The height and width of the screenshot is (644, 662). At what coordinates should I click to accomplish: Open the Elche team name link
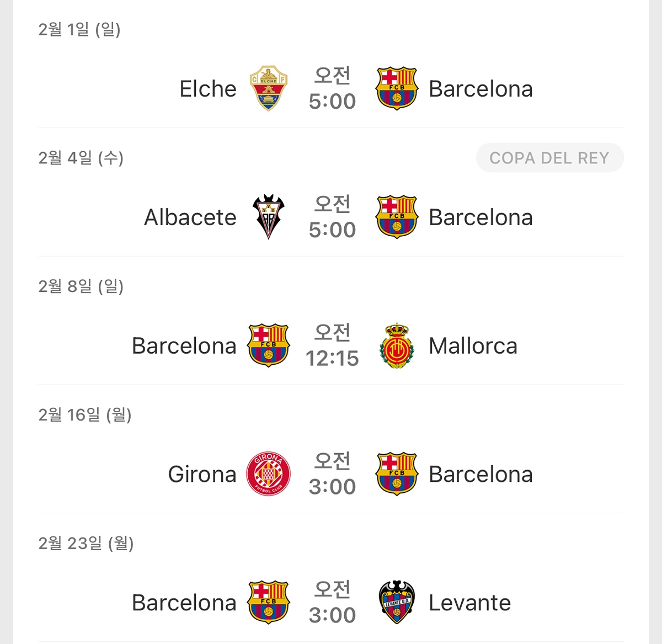click(x=208, y=89)
